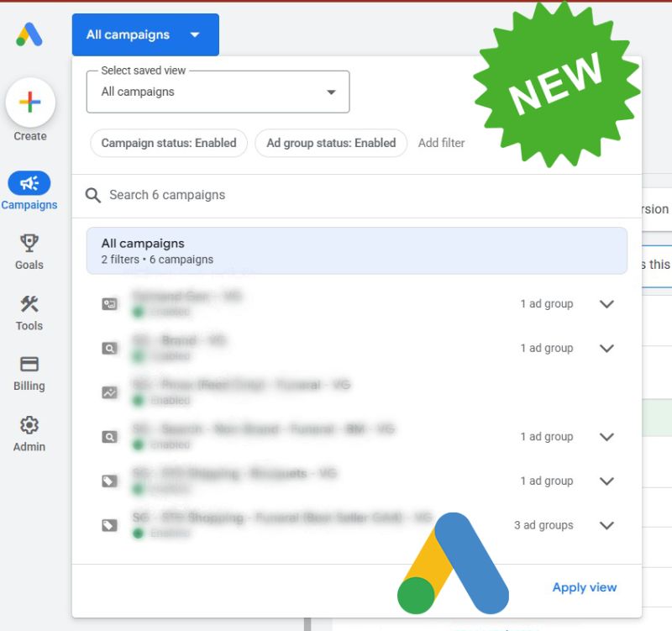
Task: Focus the Search 6 campaigns field
Action: coord(356,196)
